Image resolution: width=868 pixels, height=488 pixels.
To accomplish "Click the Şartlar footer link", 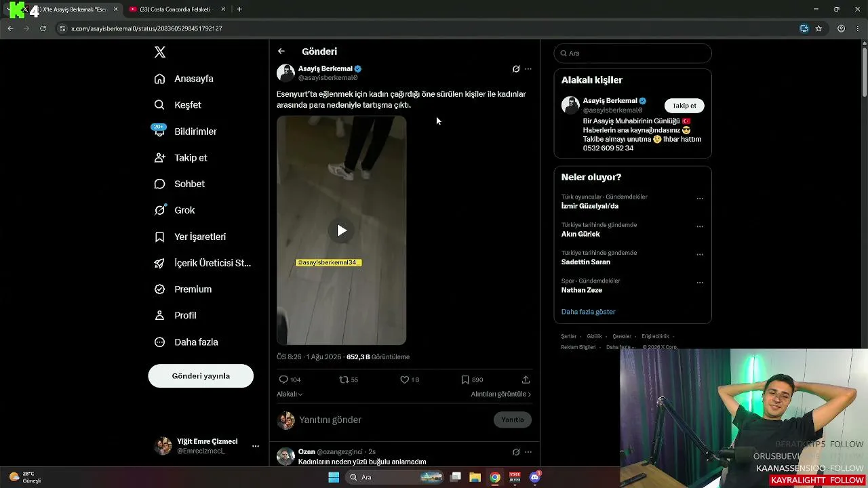I will coord(569,336).
